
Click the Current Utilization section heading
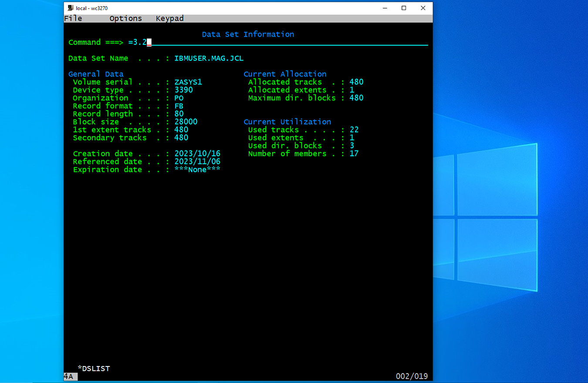coord(287,122)
